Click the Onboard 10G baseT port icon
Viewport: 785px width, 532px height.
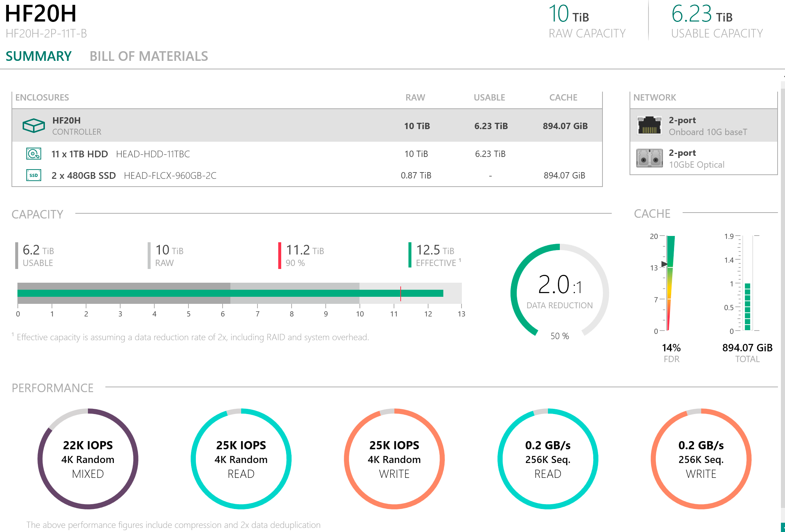(649, 125)
